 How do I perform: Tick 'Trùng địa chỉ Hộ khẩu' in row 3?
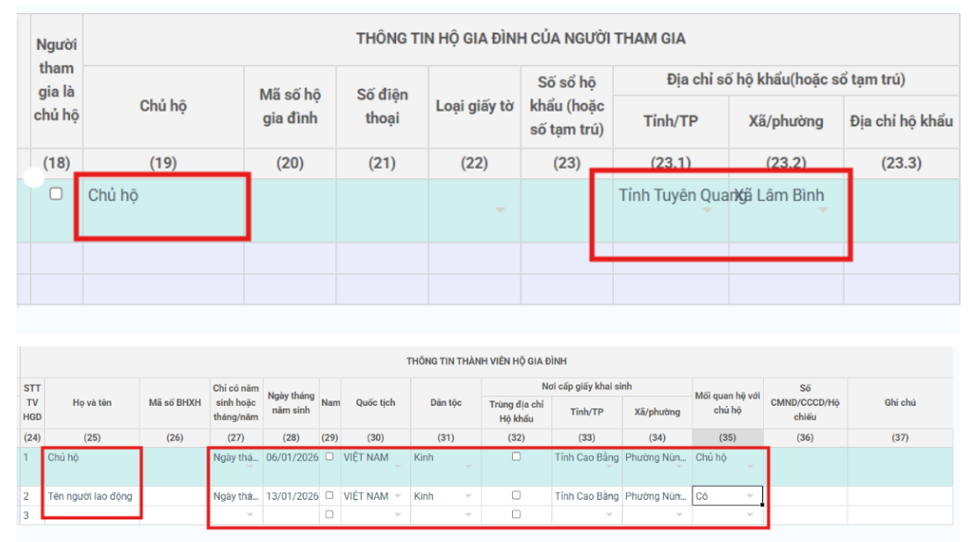pos(515,515)
